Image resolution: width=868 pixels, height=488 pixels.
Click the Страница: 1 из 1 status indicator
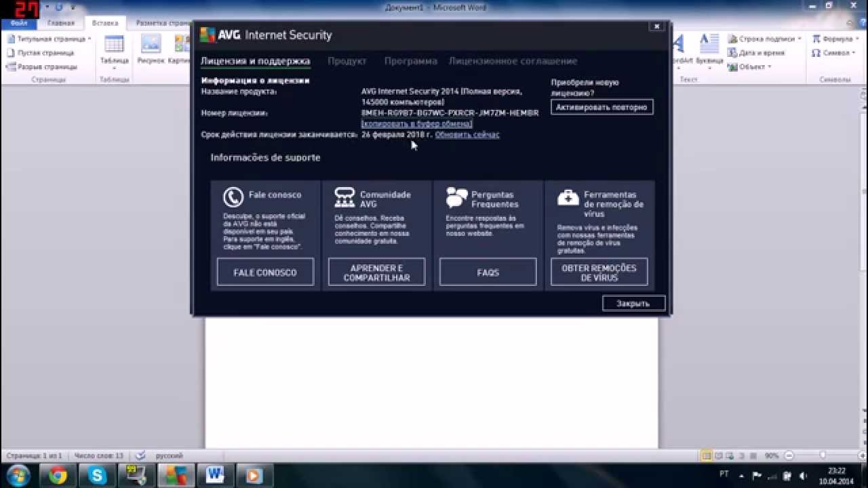click(34, 455)
